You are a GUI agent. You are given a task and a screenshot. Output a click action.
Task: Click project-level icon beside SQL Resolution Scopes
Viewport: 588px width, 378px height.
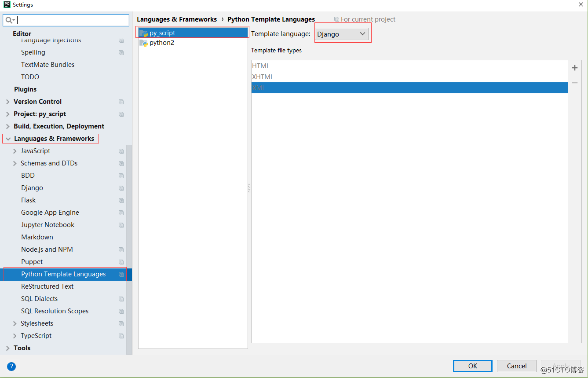tap(121, 311)
